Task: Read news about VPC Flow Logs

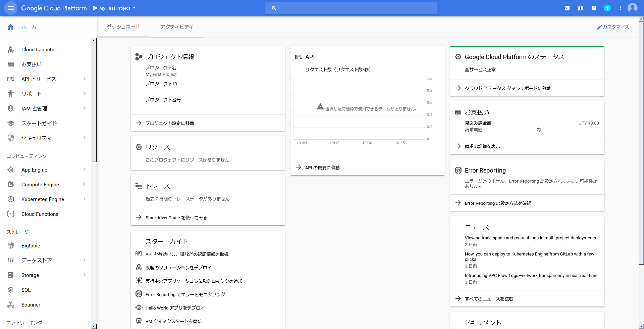Action: (x=531, y=276)
